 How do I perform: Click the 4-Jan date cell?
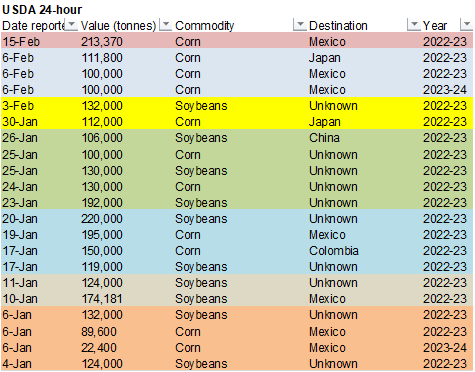tap(17, 364)
